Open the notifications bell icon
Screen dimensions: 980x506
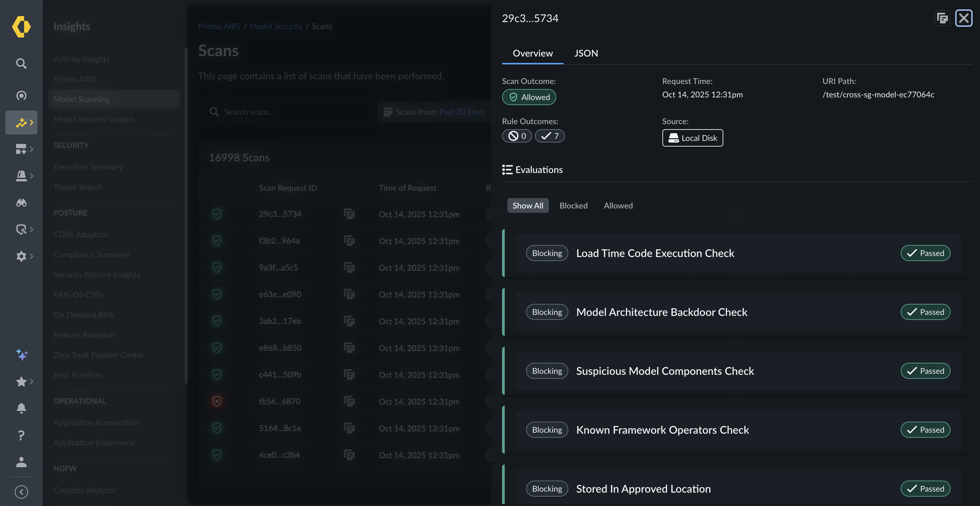click(x=21, y=408)
